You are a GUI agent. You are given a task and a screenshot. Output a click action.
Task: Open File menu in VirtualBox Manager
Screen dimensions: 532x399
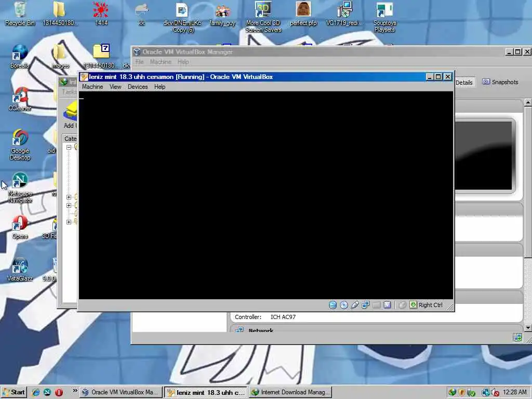(x=140, y=62)
